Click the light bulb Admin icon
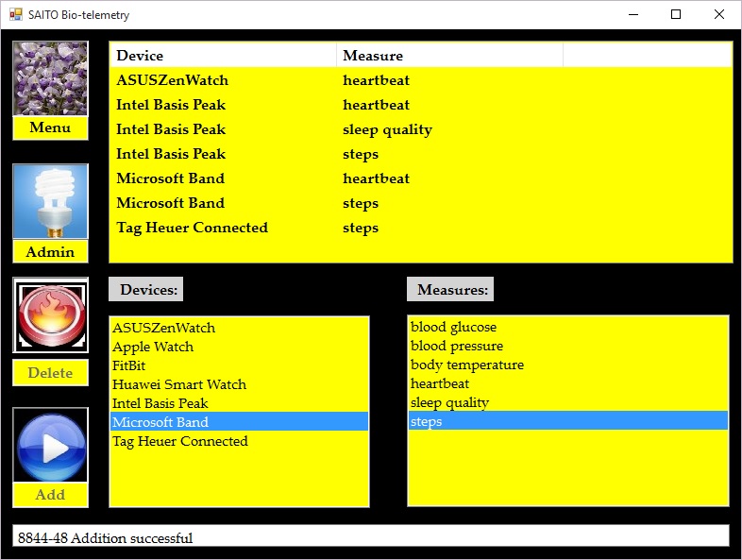Image resolution: width=742 pixels, height=560 pixels. (x=50, y=202)
